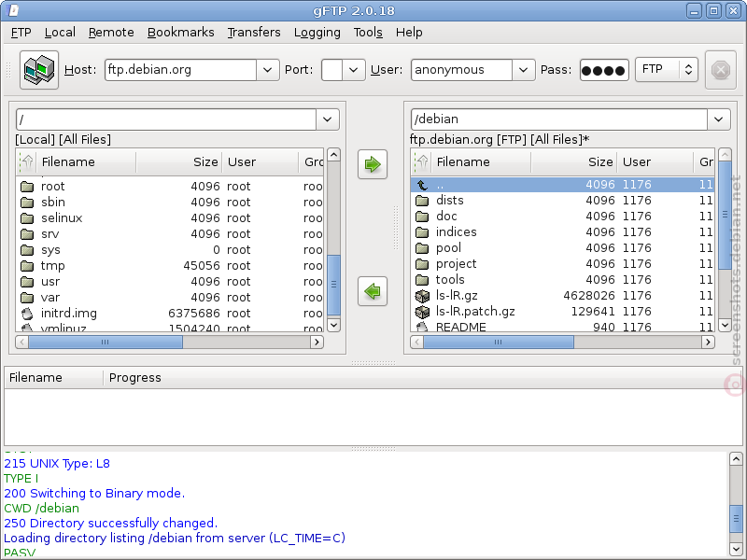Click the tools folder icon
Image resolution: width=747 pixels, height=560 pixels.
coord(422,279)
